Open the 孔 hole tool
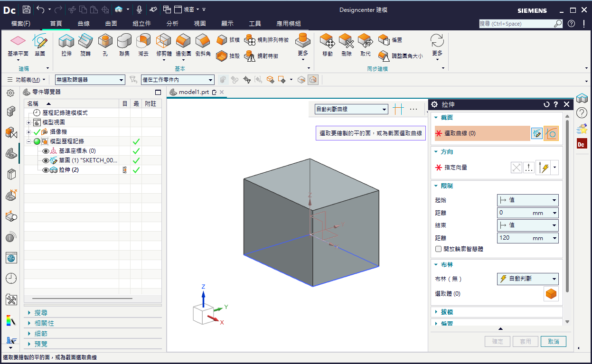592x364 pixels. pyautogui.click(x=105, y=42)
